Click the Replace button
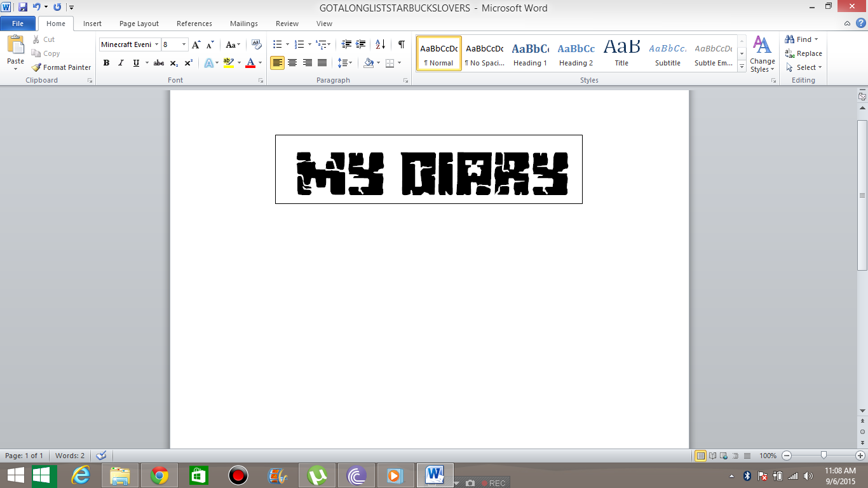868x488 pixels. point(803,53)
